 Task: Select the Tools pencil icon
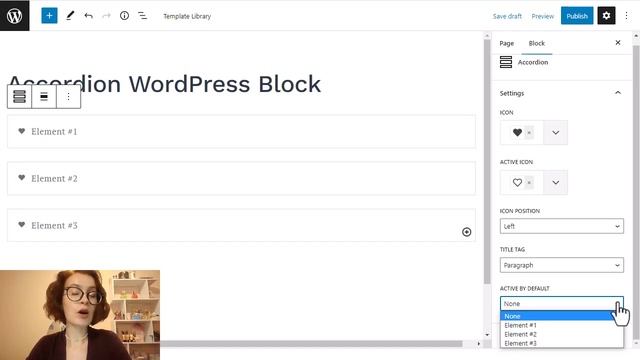pos(70,16)
